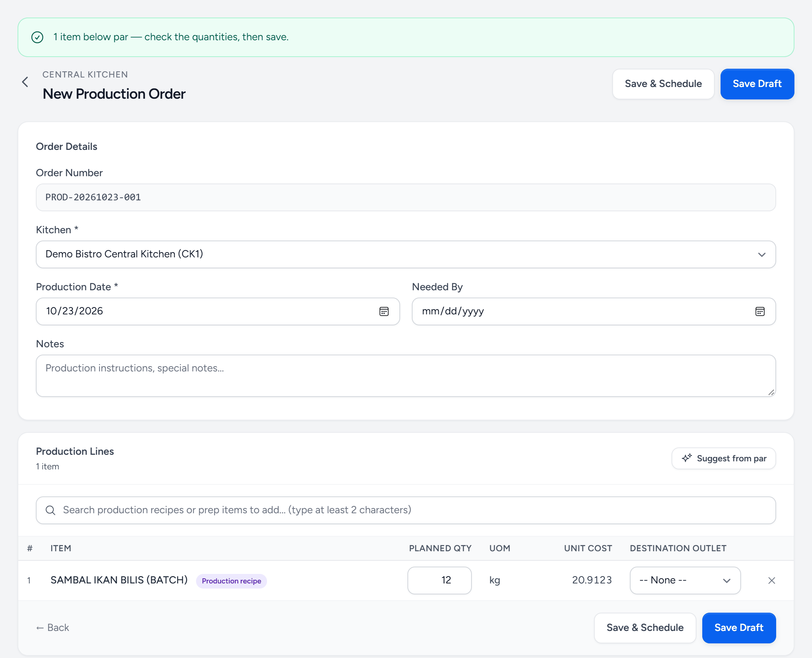This screenshot has height=658, width=812.
Task: Click the top Save & Schedule button
Action: coord(663,84)
